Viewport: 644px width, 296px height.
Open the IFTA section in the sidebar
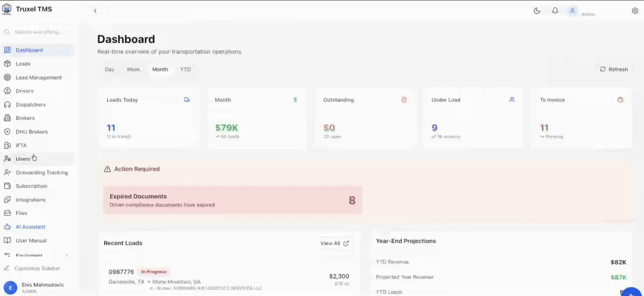pos(21,145)
